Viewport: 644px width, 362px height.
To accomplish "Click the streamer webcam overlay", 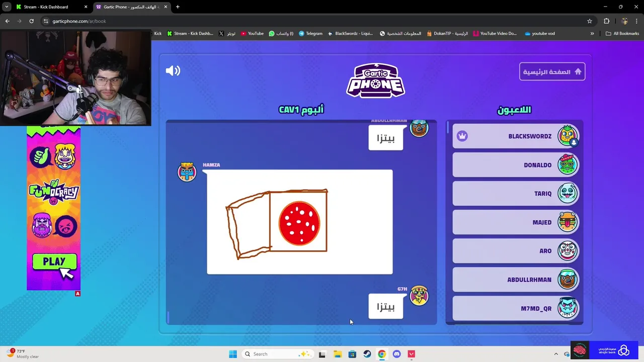I will point(75,78).
